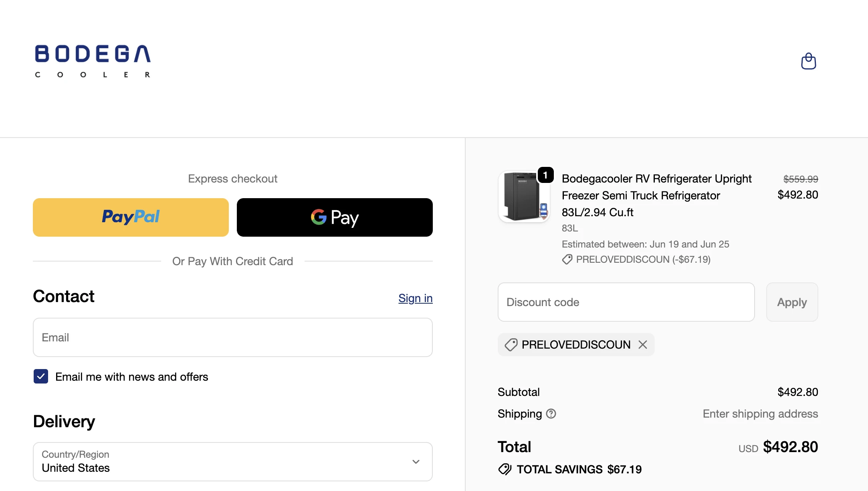Click the shipping help question mark icon
This screenshot has width=868, height=491.
[551, 414]
